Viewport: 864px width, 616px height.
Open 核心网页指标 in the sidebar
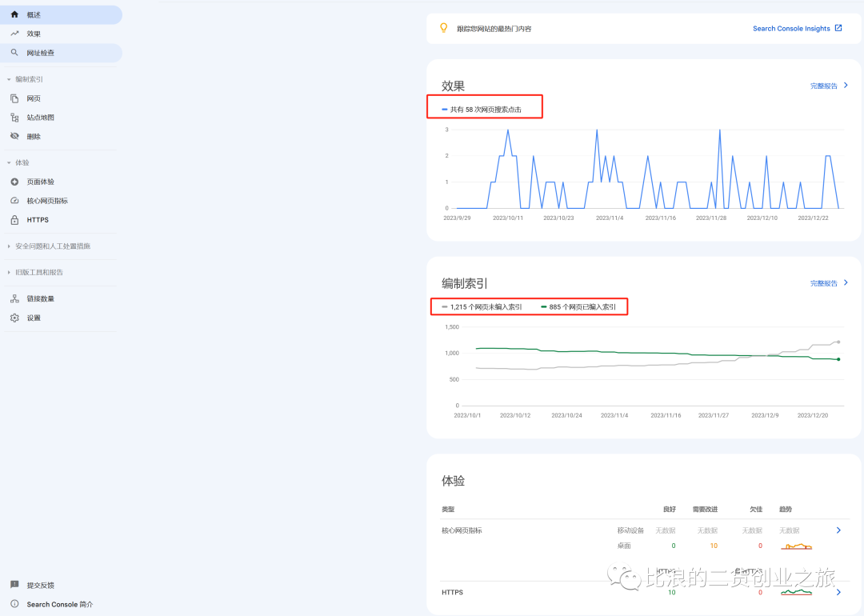(x=47, y=201)
